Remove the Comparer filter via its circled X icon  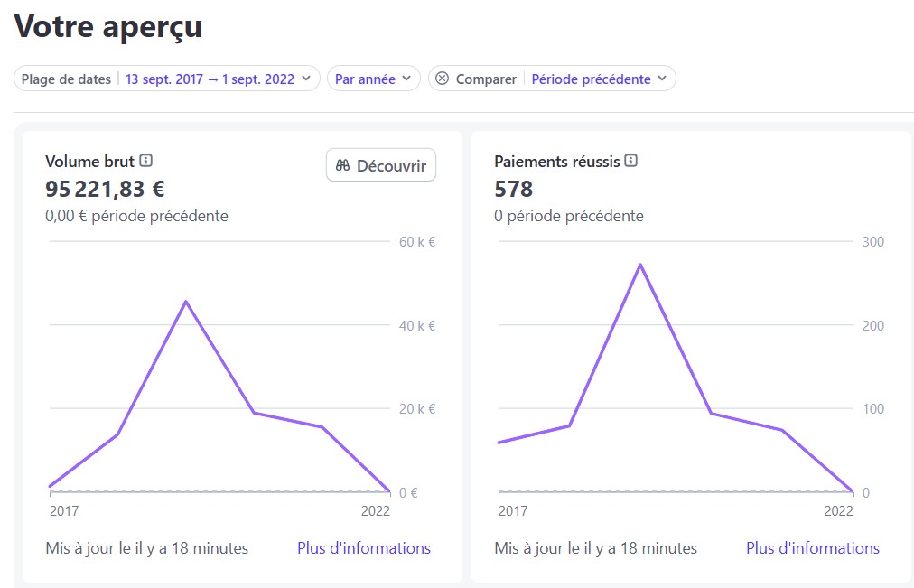coord(442,79)
